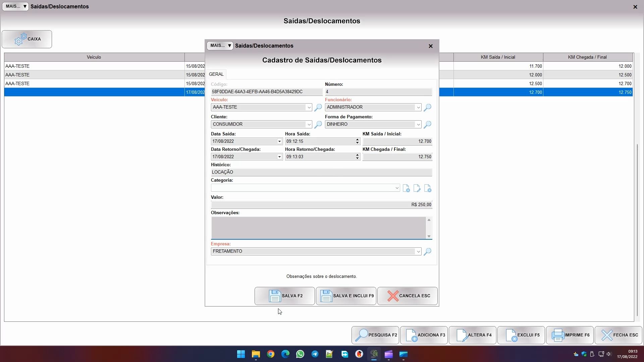Image resolution: width=644 pixels, height=362 pixels.
Task: Click the delete Categoria icon
Action: tap(428, 188)
